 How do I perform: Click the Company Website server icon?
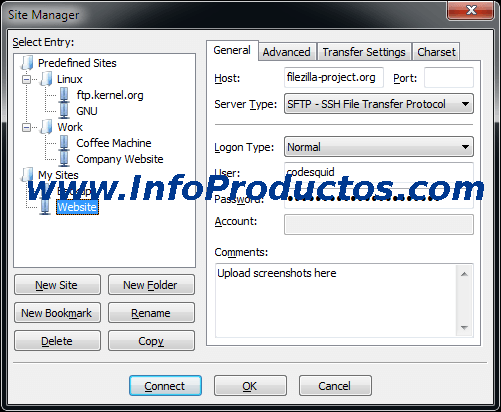(x=64, y=159)
